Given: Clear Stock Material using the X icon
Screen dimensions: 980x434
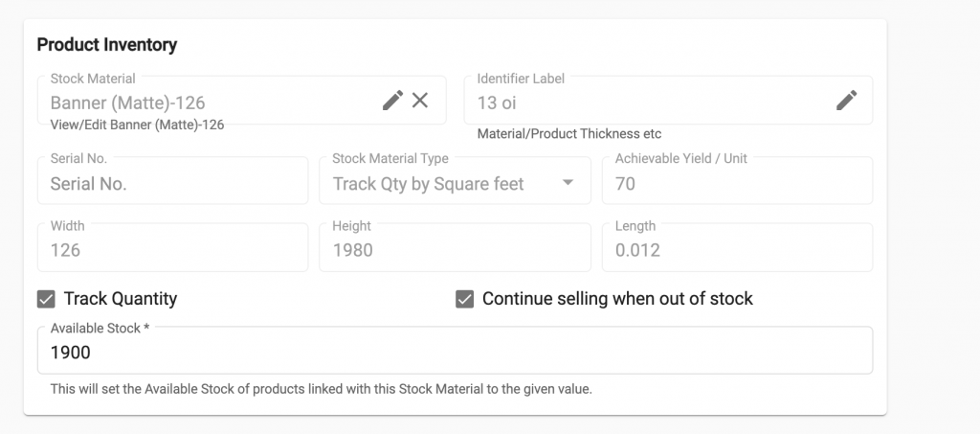Looking at the screenshot, I should (x=420, y=101).
